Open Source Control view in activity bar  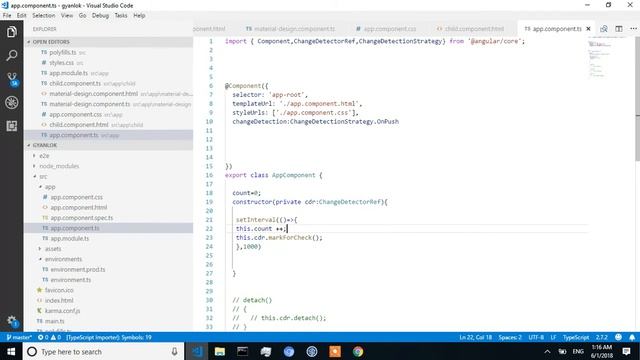click(11, 79)
